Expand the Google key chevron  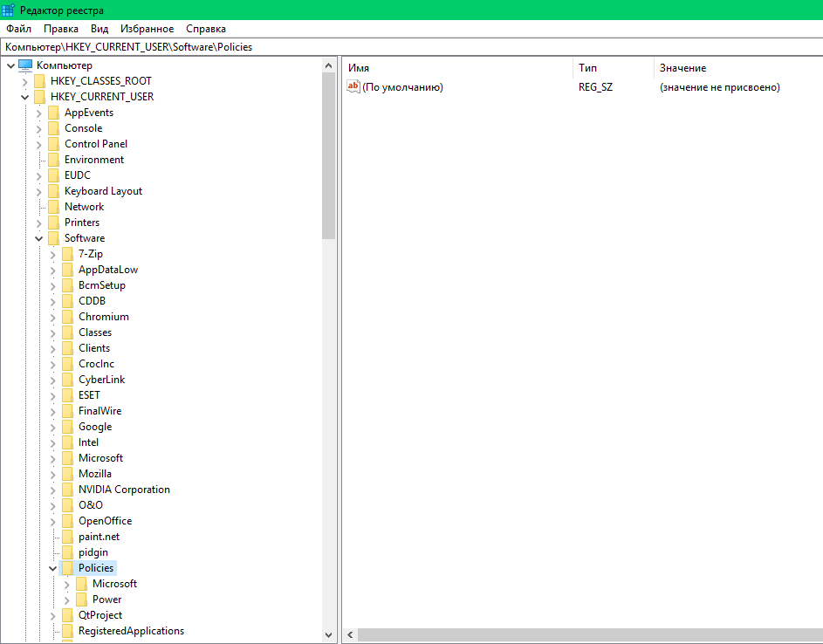pos(53,428)
